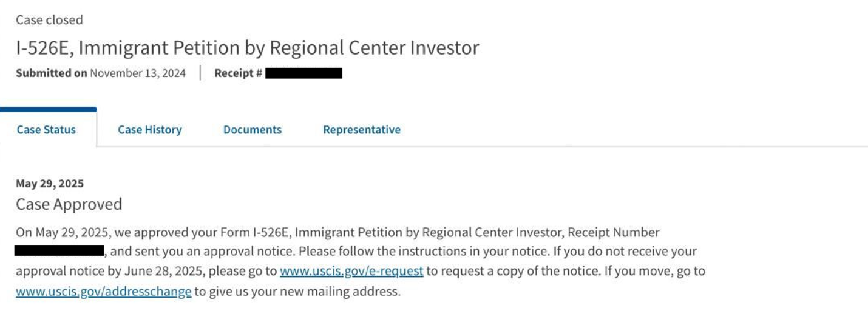
Task: Click the 'Receipt #' label in header
Action: [238, 73]
